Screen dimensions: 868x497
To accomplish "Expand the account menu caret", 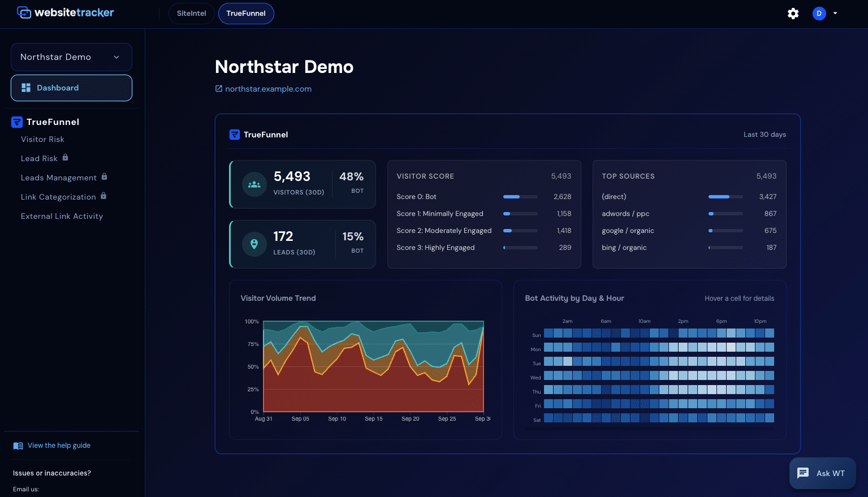I will tap(835, 13).
